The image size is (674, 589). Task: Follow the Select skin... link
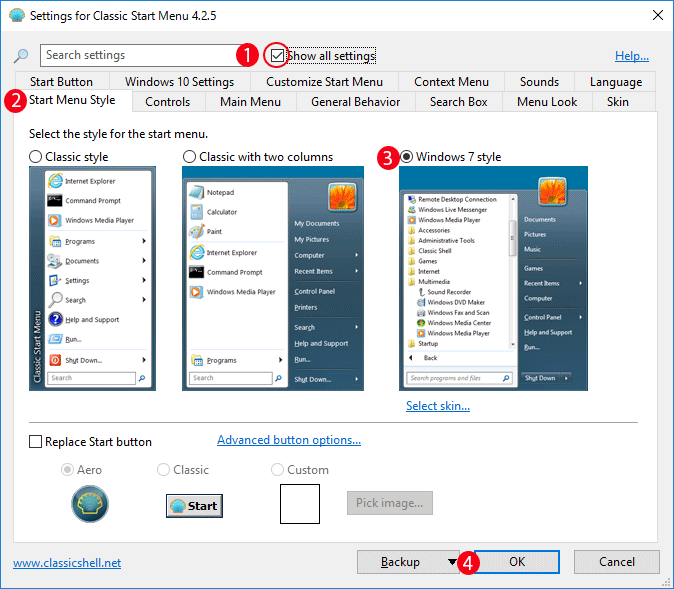tap(438, 405)
